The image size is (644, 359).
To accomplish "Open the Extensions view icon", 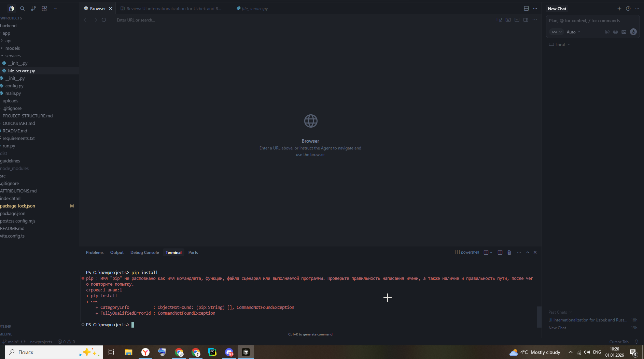I will pyautogui.click(x=44, y=9).
